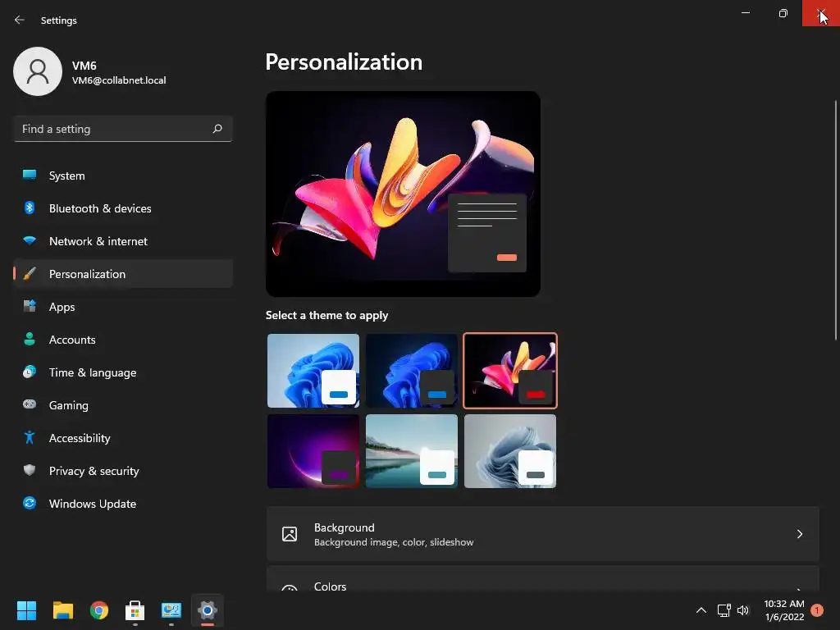Launch Google Chrome from the taskbar
The image size is (840, 630).
pyautogui.click(x=99, y=610)
